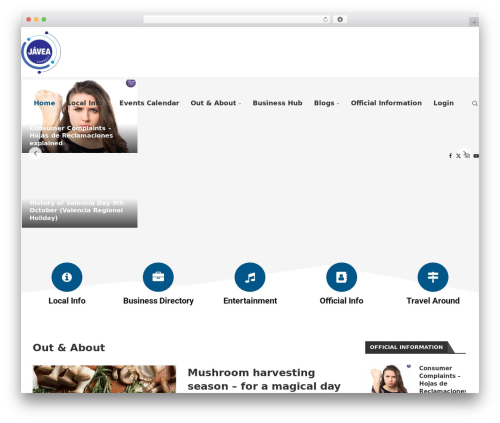Open the Local Info text link below icon
500x423 pixels.
point(67,301)
